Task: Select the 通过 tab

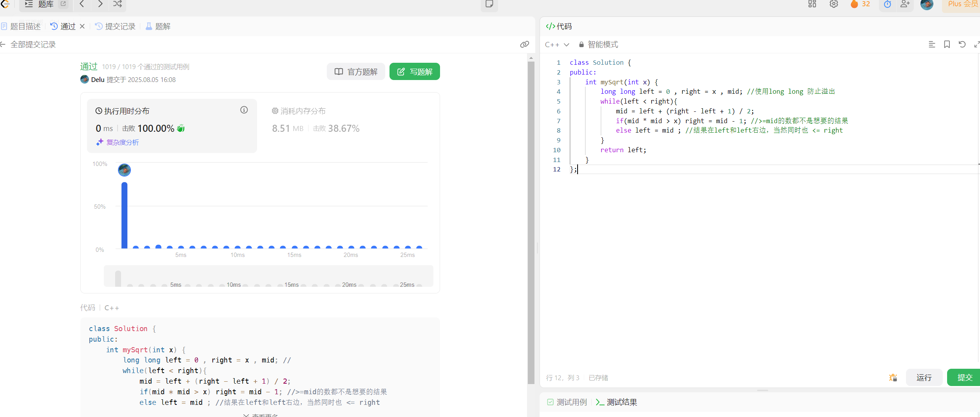Action: (x=63, y=26)
